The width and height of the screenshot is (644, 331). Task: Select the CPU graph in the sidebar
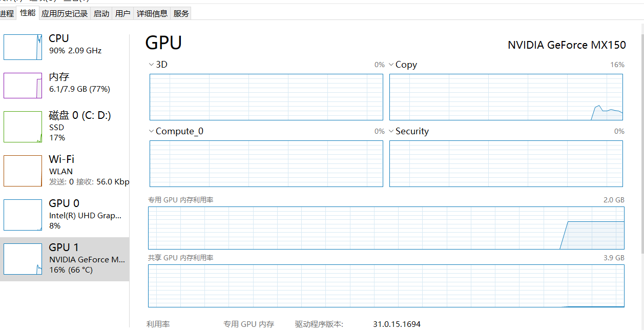65,46
